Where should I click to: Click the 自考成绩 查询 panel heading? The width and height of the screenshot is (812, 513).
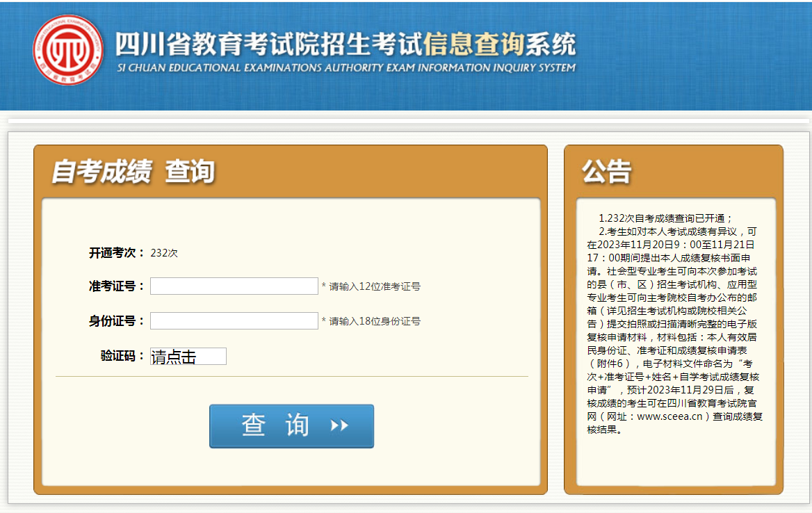pos(133,171)
